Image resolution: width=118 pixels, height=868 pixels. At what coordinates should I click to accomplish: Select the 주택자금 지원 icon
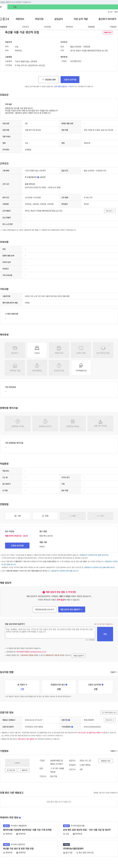pos(15,368)
